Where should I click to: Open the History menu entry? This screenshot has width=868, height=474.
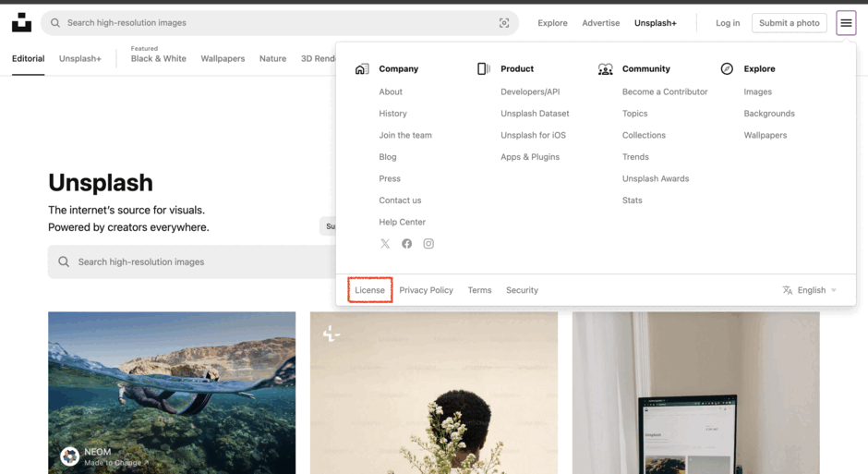tap(393, 114)
